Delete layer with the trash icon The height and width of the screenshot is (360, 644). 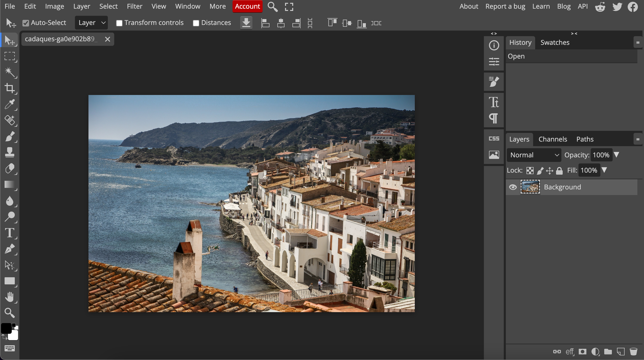pos(633,352)
